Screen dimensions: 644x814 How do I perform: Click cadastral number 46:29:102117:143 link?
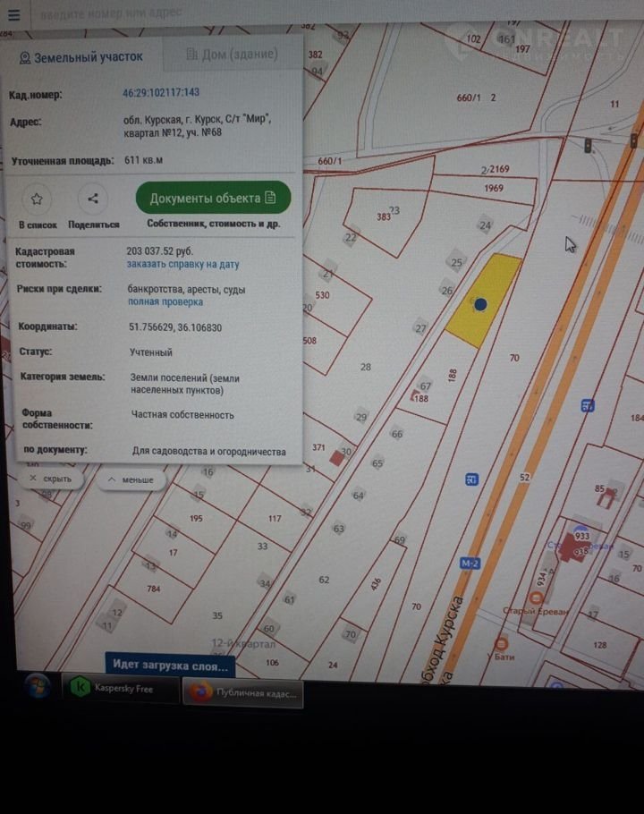[161, 93]
